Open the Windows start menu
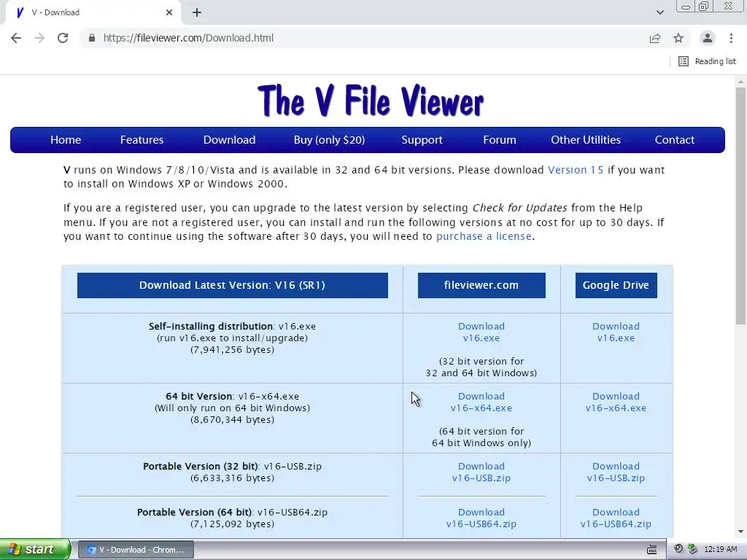The image size is (747, 560). [35, 549]
